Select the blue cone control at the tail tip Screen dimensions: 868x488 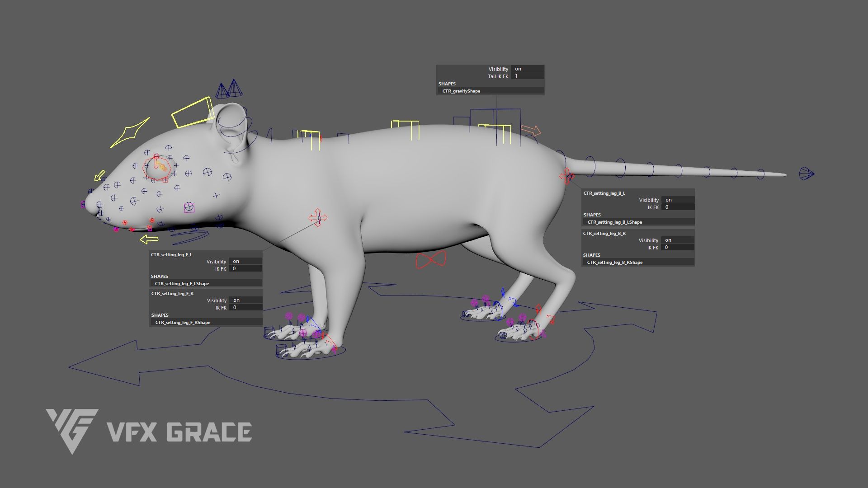point(807,174)
